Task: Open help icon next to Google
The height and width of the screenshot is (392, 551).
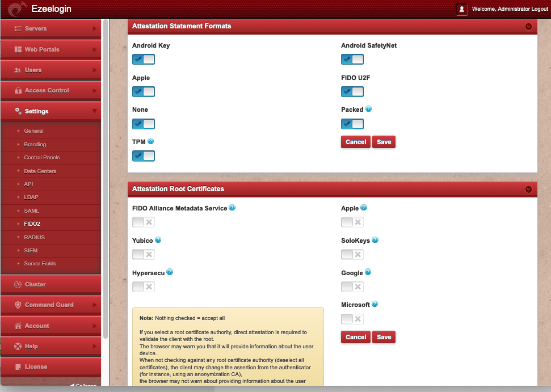Action: pos(368,272)
